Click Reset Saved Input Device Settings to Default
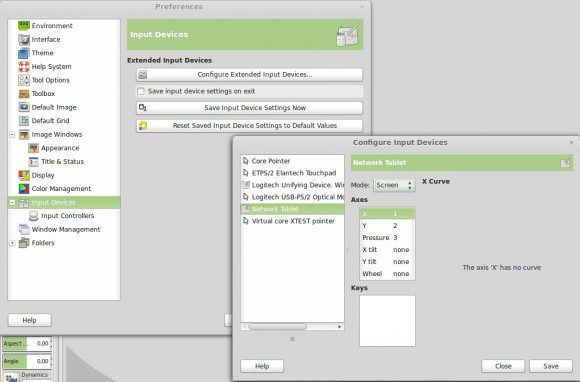The height and width of the screenshot is (382, 580). [249, 126]
